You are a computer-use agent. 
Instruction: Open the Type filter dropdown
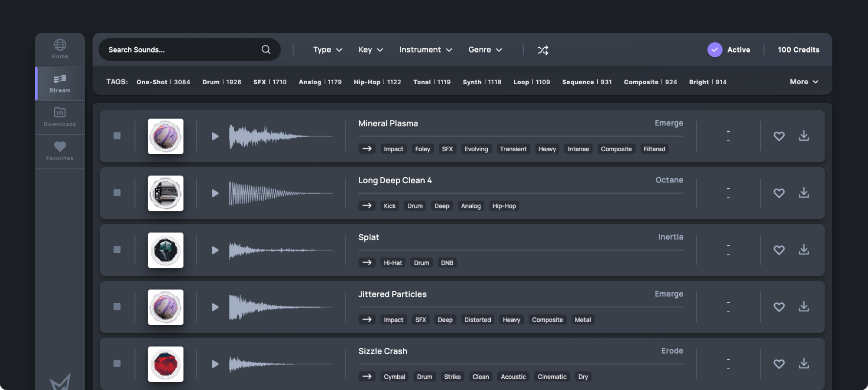(x=327, y=50)
